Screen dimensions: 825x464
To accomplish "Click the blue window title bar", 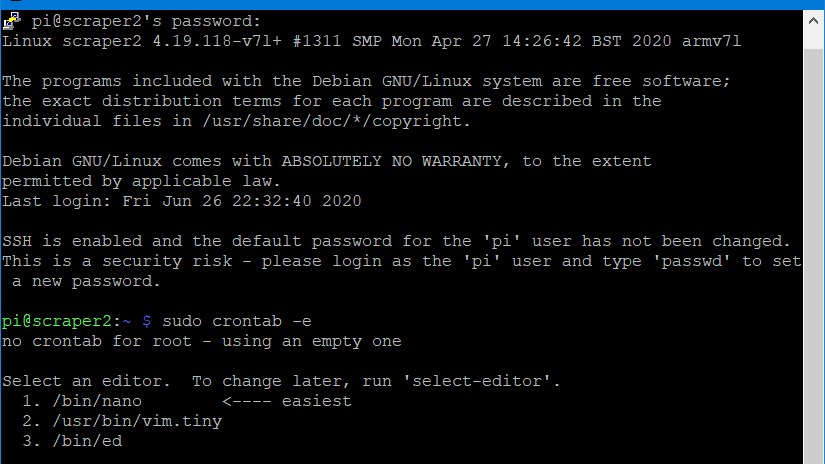I will 412,4.
